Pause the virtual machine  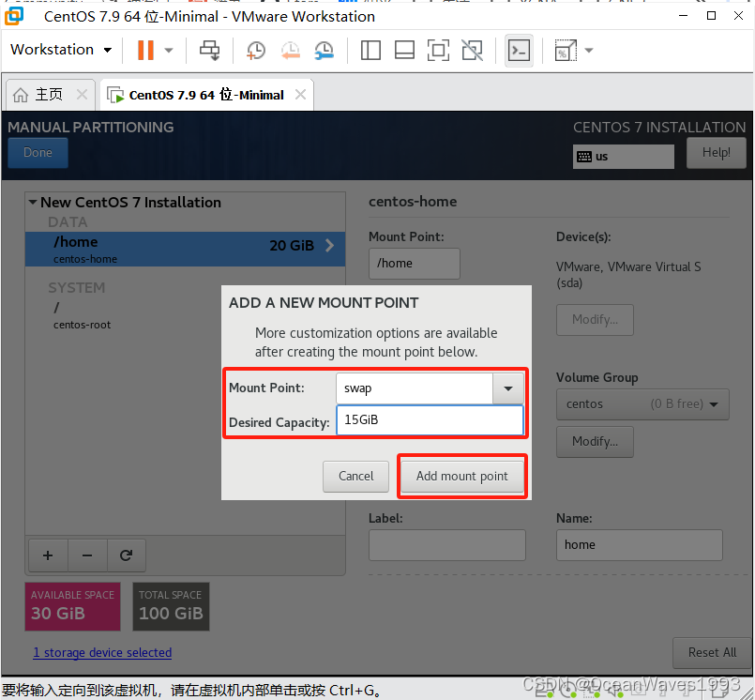pyautogui.click(x=145, y=50)
